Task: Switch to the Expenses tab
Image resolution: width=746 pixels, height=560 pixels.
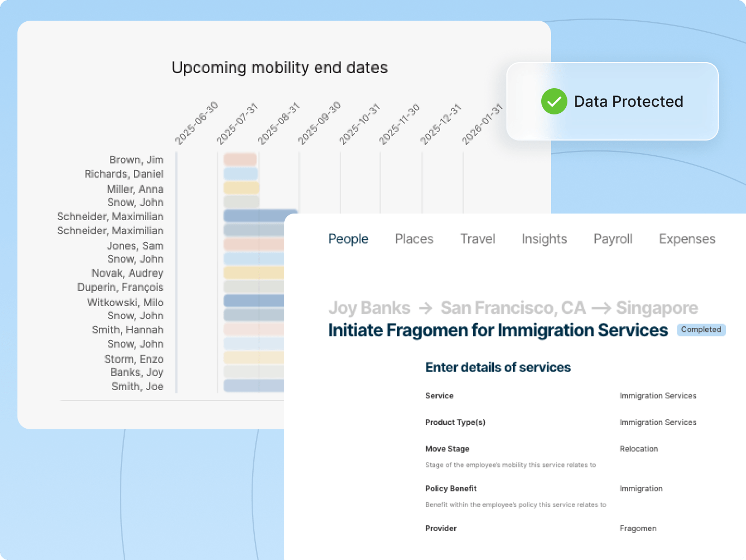Action: coord(687,239)
